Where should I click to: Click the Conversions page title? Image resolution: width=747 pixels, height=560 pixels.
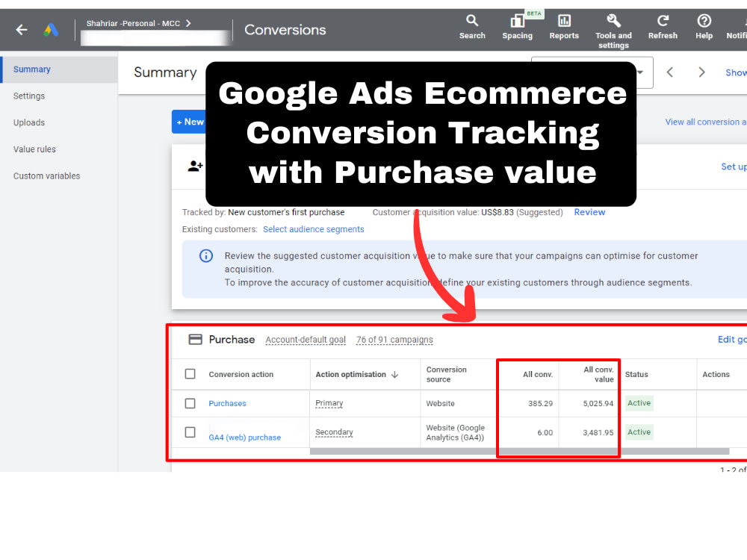[x=285, y=30]
